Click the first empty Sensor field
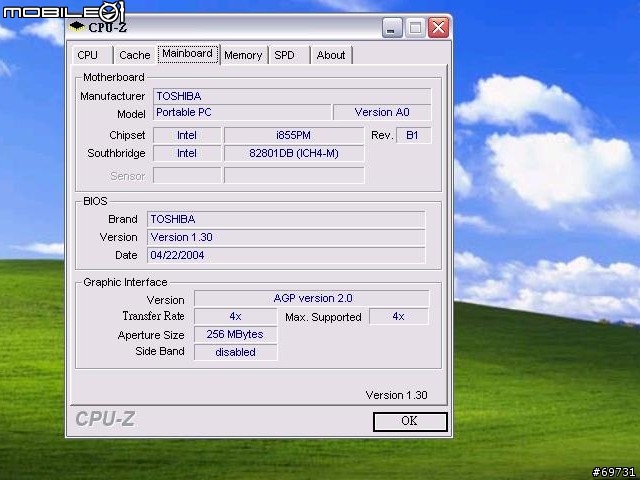 click(187, 175)
